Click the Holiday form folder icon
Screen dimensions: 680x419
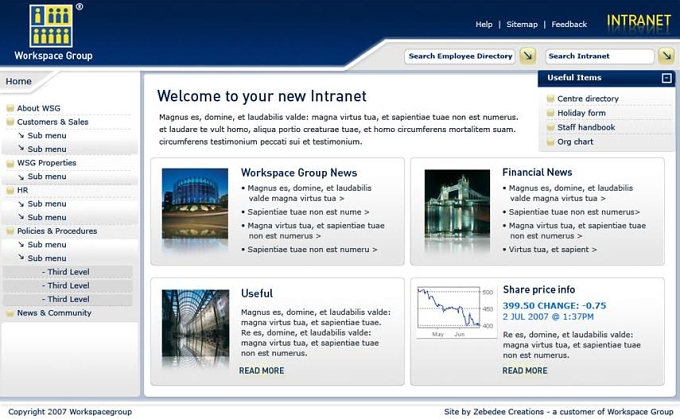pos(550,113)
